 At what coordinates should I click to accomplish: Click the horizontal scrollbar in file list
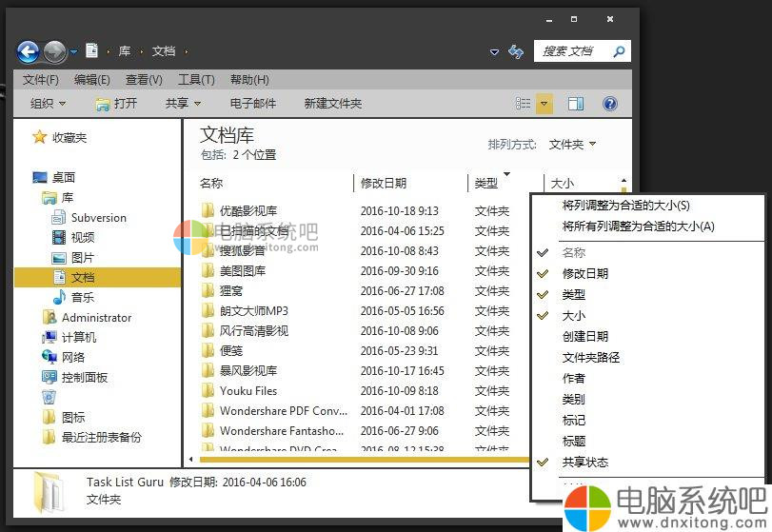click(x=365, y=460)
